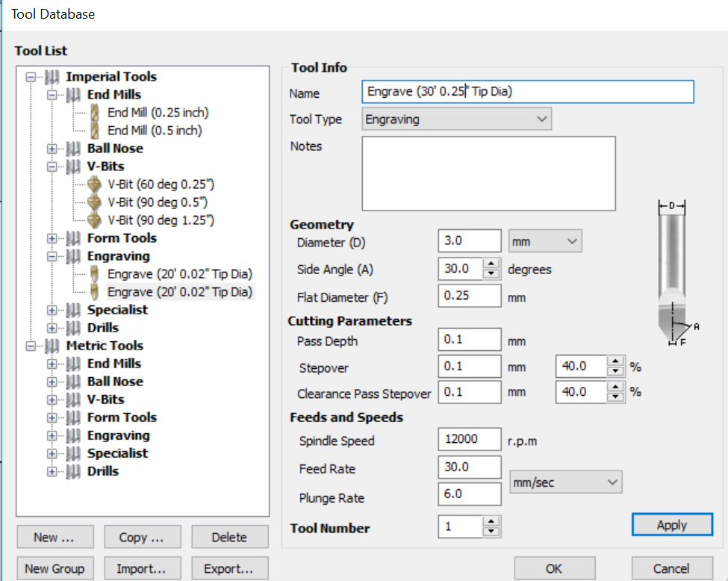Click the Imperial Tools group icon

point(52,77)
